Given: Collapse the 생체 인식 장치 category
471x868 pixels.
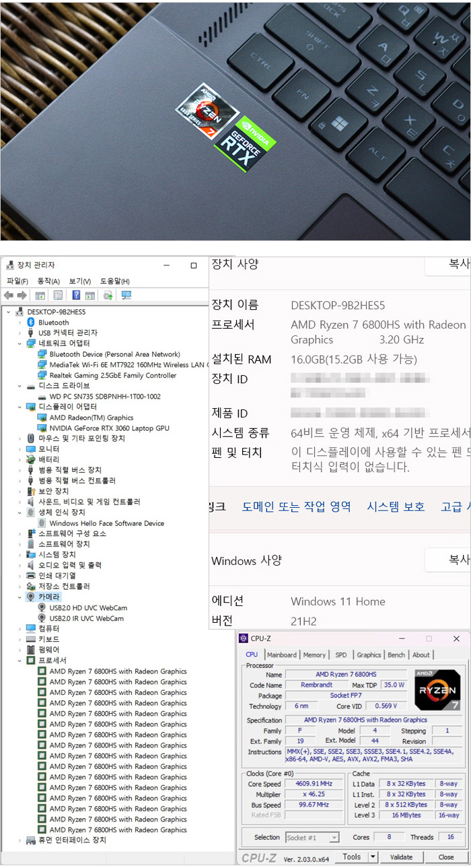Looking at the screenshot, I should [20, 512].
